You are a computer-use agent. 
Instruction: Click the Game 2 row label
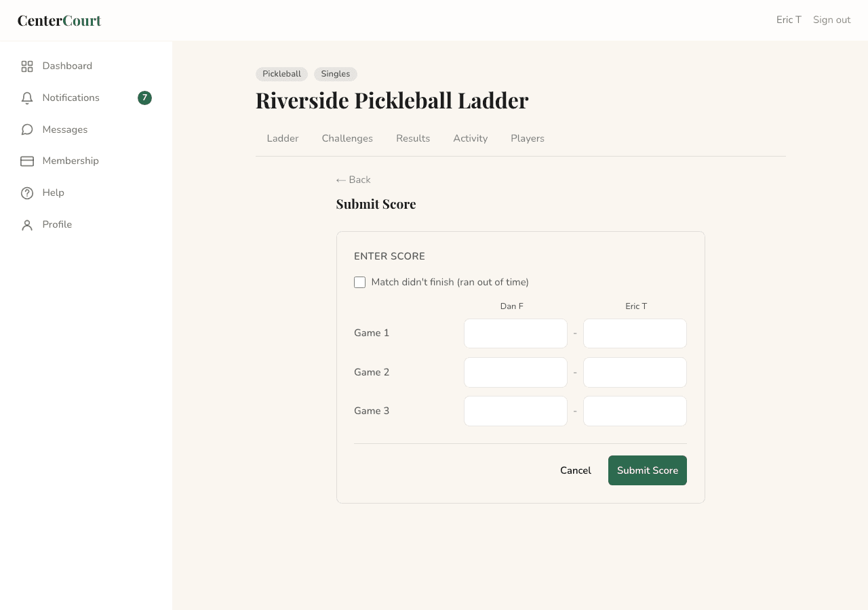(x=372, y=372)
